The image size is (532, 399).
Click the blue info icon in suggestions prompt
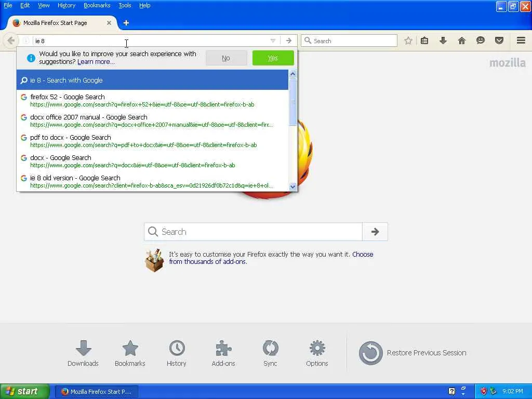click(x=31, y=58)
